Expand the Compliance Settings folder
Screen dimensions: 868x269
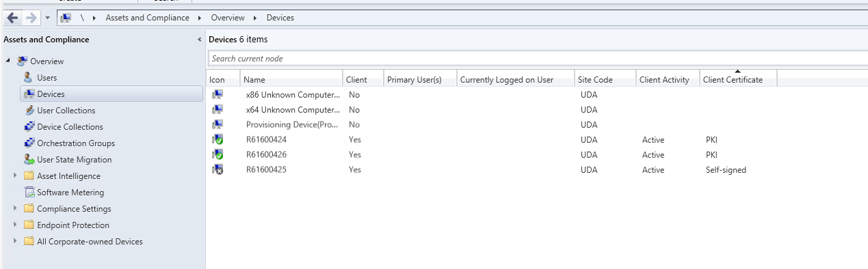pyautogui.click(x=15, y=209)
